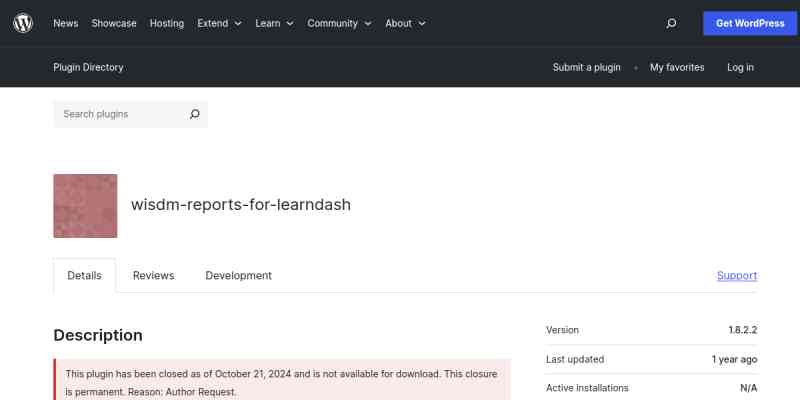Click the Submit a plugin link
The height and width of the screenshot is (400, 800).
point(586,67)
